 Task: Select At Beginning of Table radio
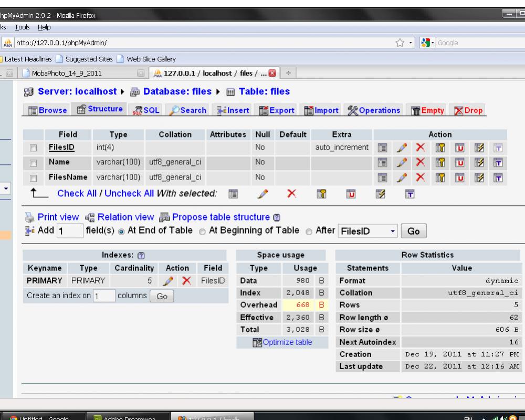202,232
